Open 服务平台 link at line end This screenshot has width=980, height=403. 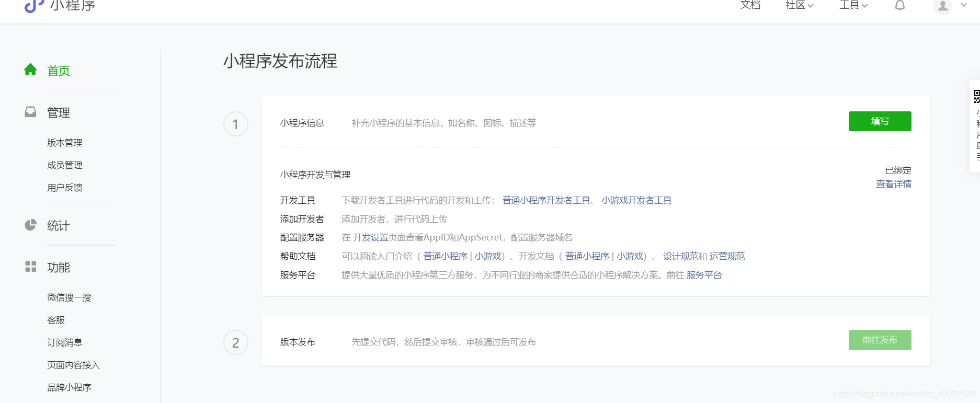(x=704, y=275)
